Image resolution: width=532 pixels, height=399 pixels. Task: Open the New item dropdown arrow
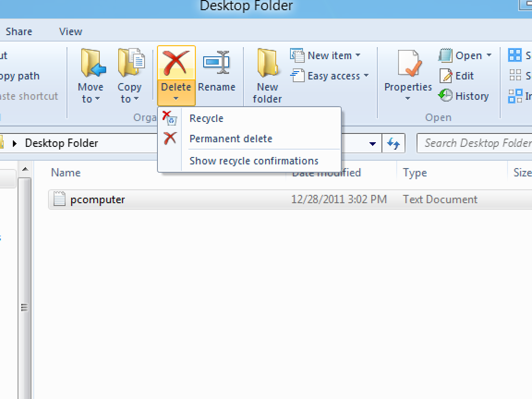tap(358, 55)
